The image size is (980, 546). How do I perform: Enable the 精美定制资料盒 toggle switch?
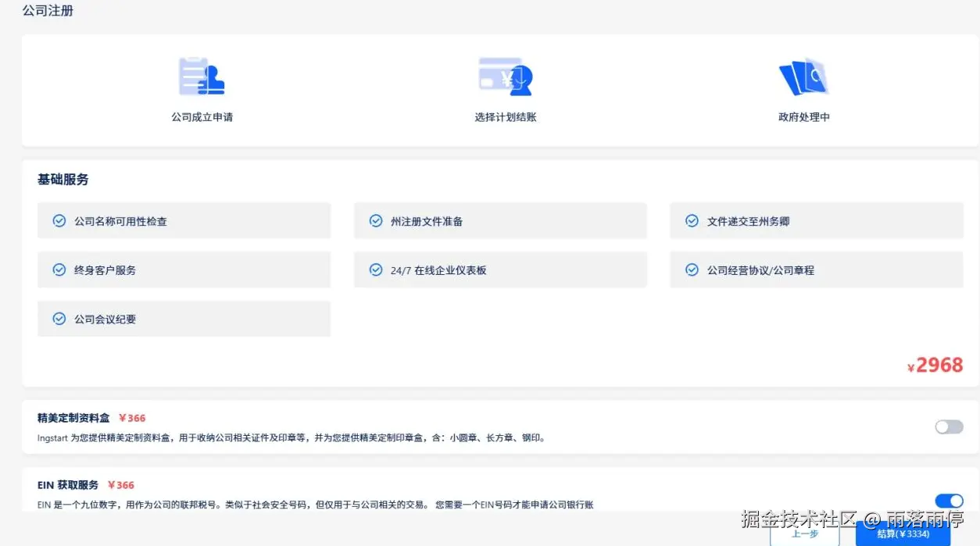[x=949, y=426]
